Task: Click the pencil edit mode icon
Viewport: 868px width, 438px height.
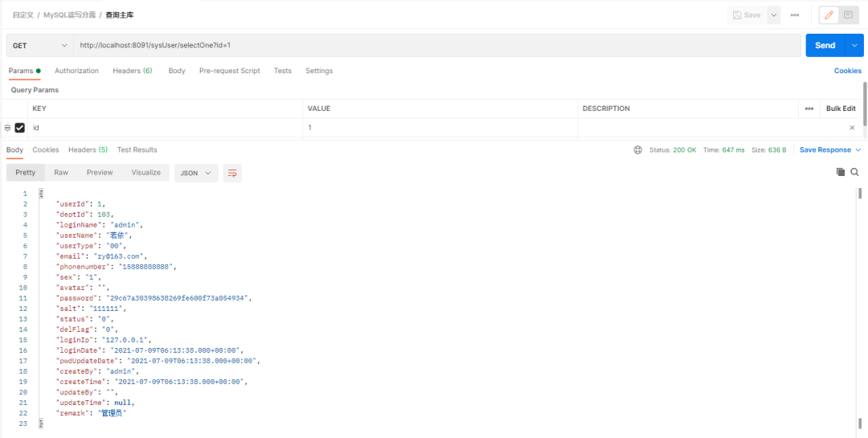Action: (828, 15)
